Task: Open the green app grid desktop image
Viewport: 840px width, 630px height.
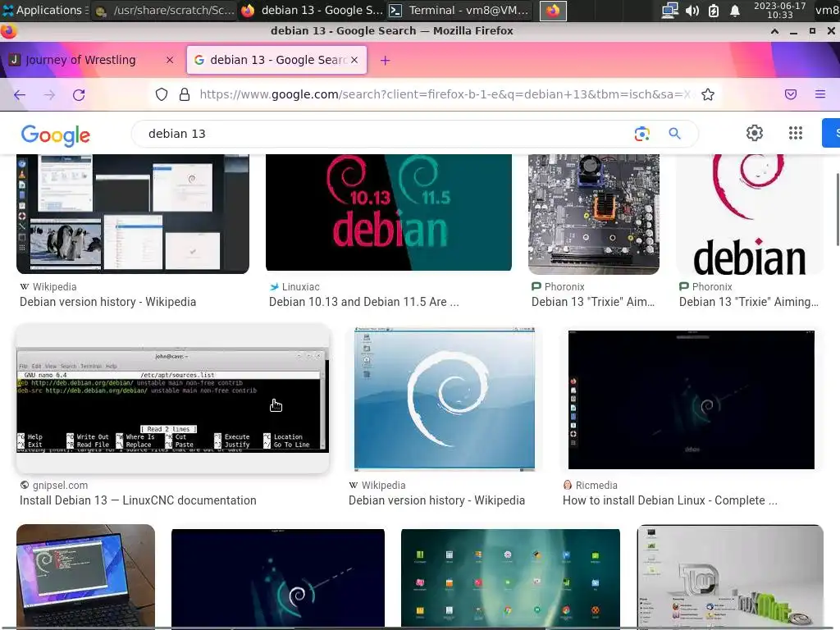Action: pyautogui.click(x=510, y=577)
